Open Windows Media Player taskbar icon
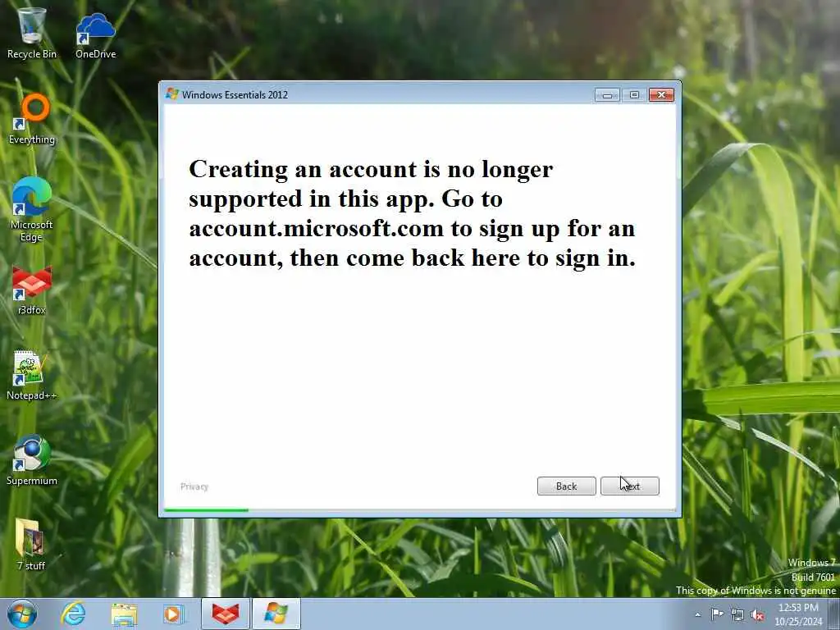Image resolution: width=840 pixels, height=630 pixels. pyautogui.click(x=173, y=614)
